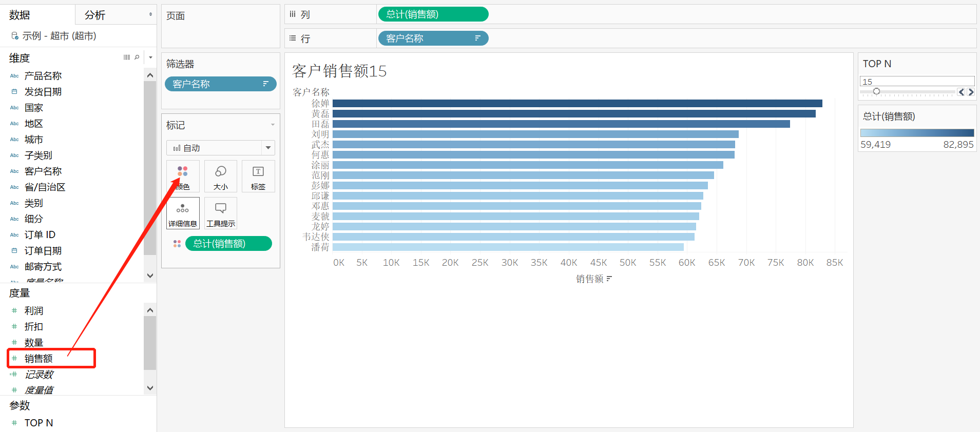The height and width of the screenshot is (432, 980).
Task: Select the 数量 measure field
Action: point(34,343)
